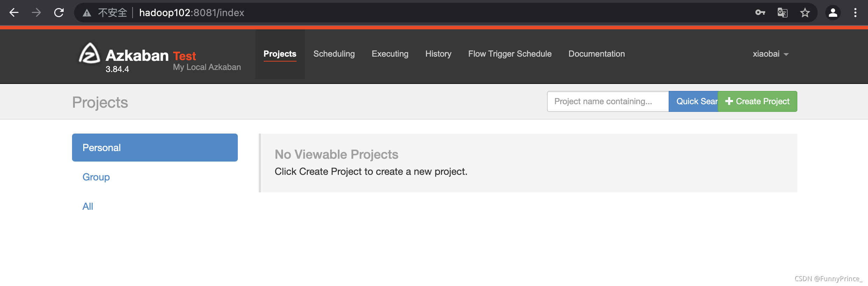The width and height of the screenshot is (868, 286).
Task: Click the Azkaban title text
Action: pos(137,56)
